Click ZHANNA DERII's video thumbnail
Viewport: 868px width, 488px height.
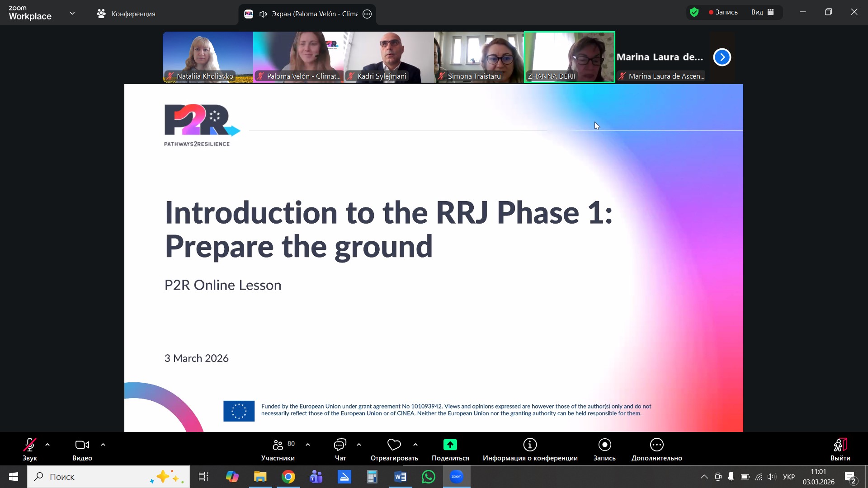pyautogui.click(x=569, y=57)
